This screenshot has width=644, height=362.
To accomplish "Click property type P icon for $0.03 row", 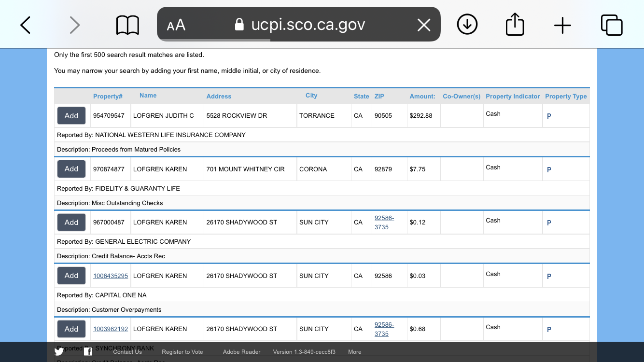I will [549, 277].
